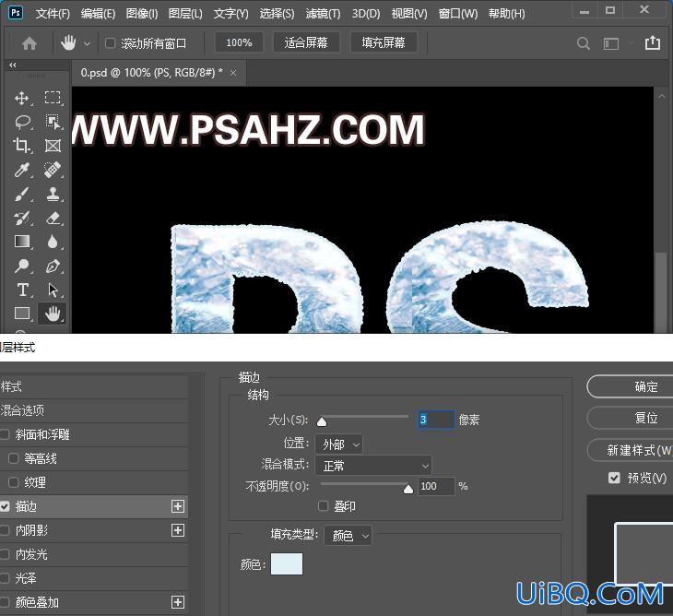Select the Eraser tool
This screenshot has height=616, width=673.
[53, 218]
